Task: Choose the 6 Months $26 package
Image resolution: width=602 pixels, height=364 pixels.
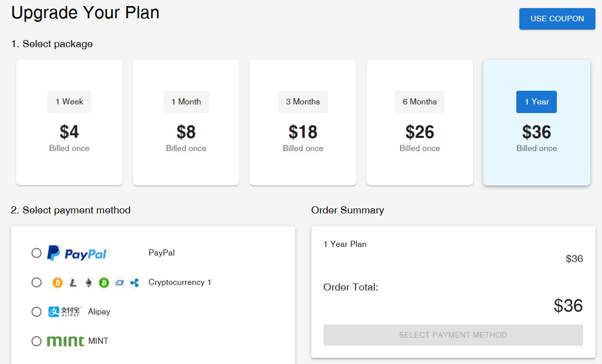Action: pos(420,123)
